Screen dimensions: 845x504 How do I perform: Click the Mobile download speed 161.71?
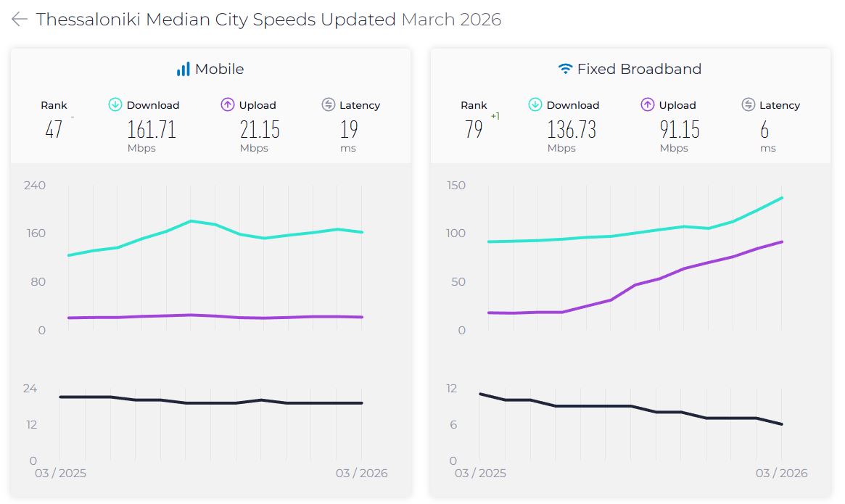[x=152, y=130]
